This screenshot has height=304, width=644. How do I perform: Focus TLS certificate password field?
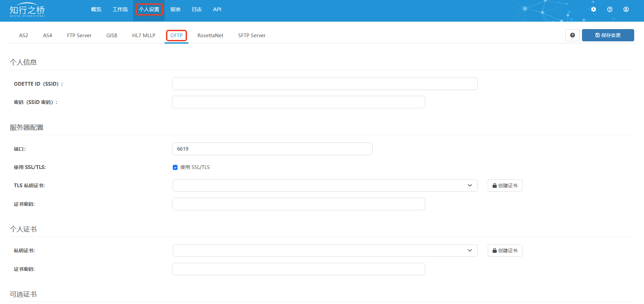click(298, 204)
